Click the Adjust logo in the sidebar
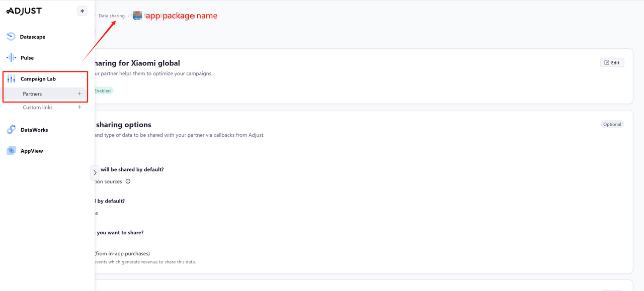The width and height of the screenshot is (644, 291). pos(24,11)
